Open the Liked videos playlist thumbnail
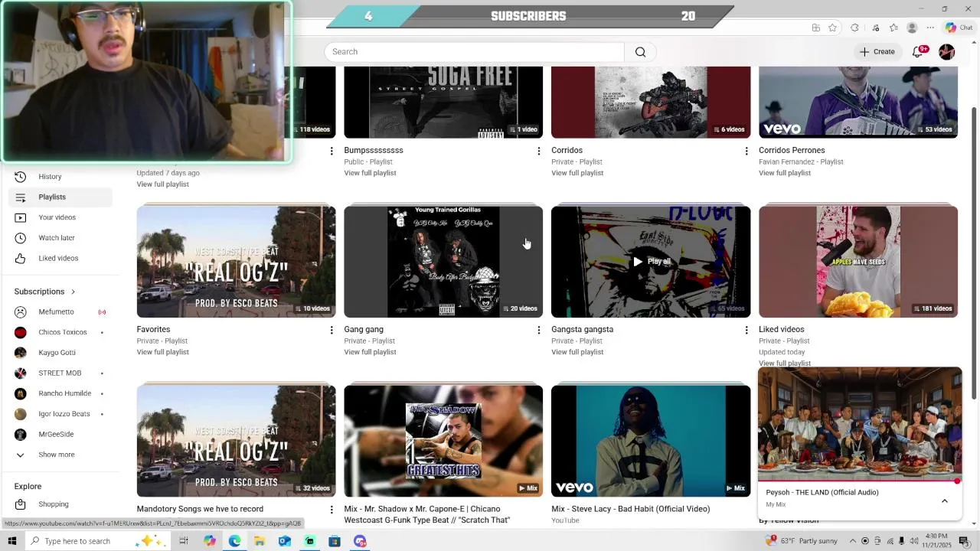Image resolution: width=980 pixels, height=551 pixels. coord(858,262)
